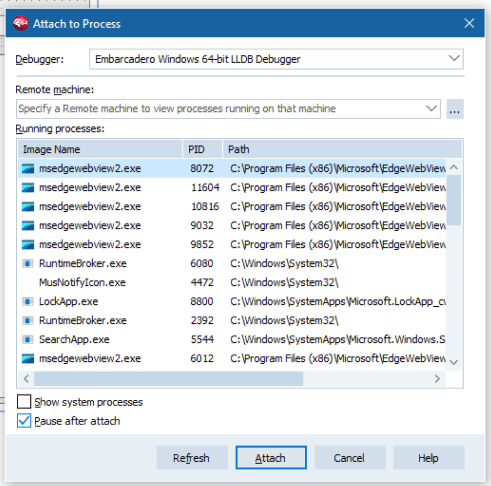Cancel the Attach to Process dialog
Image resolution: width=491 pixels, height=486 pixels.
350,458
